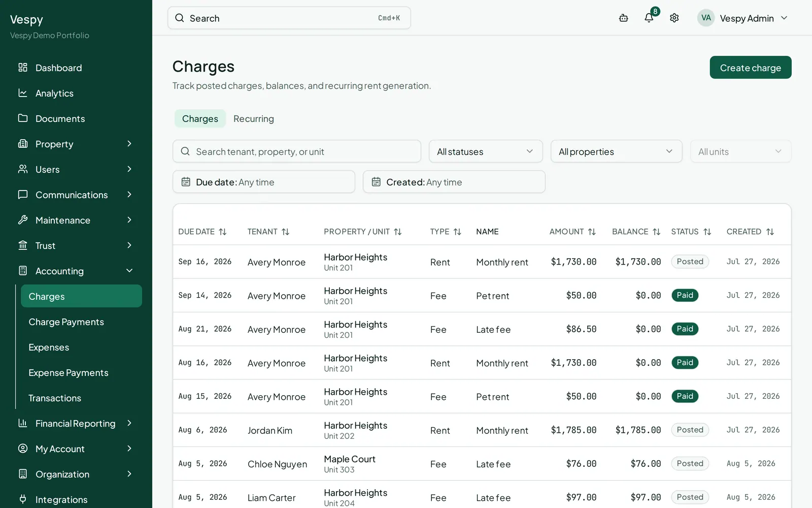Sort by Type column arrows
The width and height of the screenshot is (812, 508).
pos(457,232)
